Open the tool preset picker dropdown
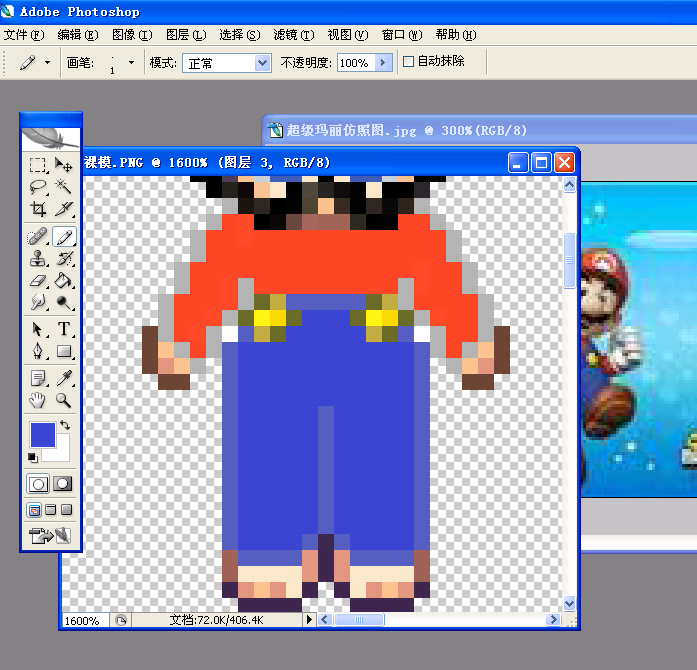 [x=48, y=63]
